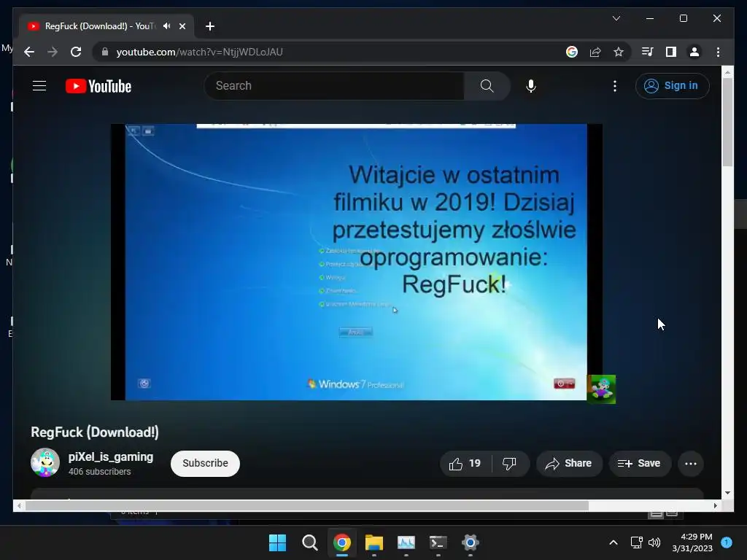Click the page vertical scrollbar thumb
This screenshot has height=560, width=747.
point(727,122)
